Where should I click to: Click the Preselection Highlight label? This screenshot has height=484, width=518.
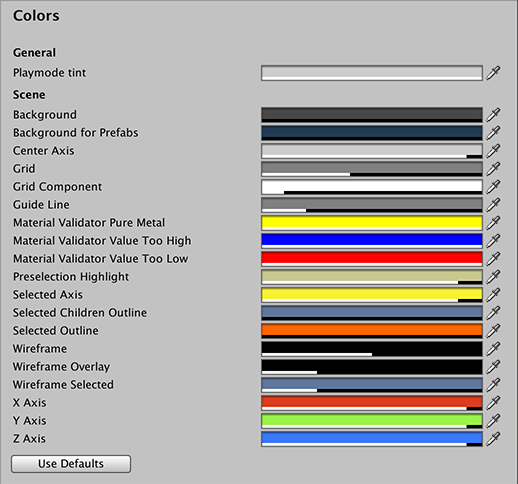[71, 277]
